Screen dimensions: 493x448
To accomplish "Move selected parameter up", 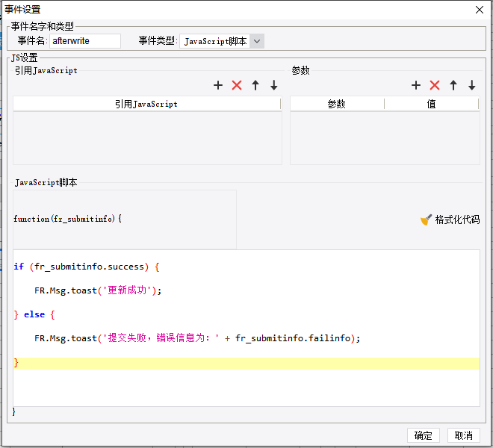I will (453, 85).
